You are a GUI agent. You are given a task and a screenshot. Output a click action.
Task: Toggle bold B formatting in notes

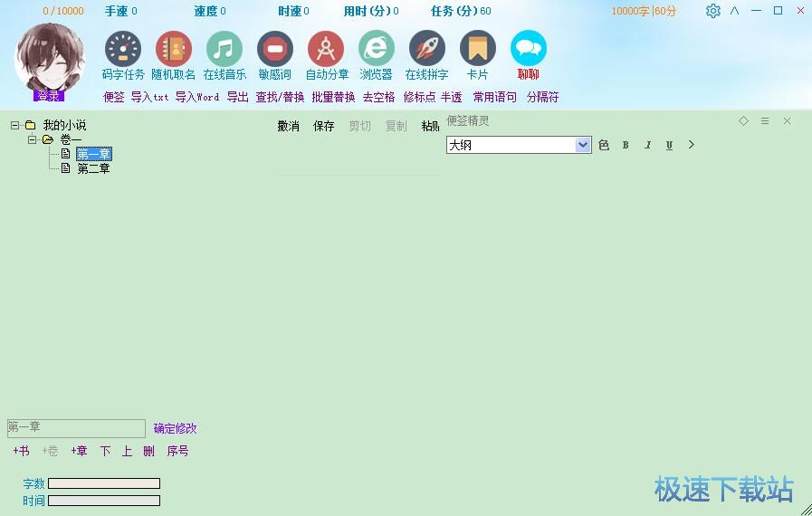pos(626,145)
